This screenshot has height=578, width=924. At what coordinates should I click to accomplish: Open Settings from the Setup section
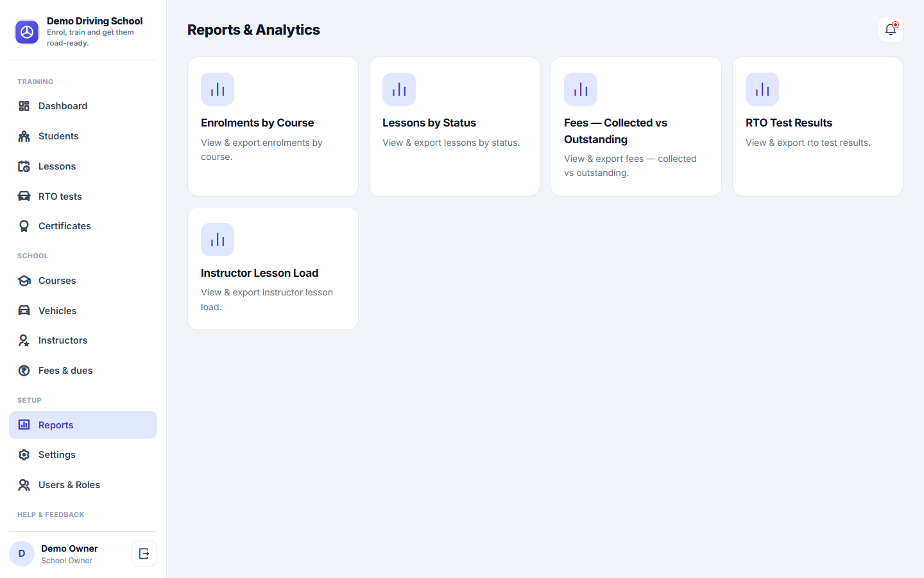[83, 455]
